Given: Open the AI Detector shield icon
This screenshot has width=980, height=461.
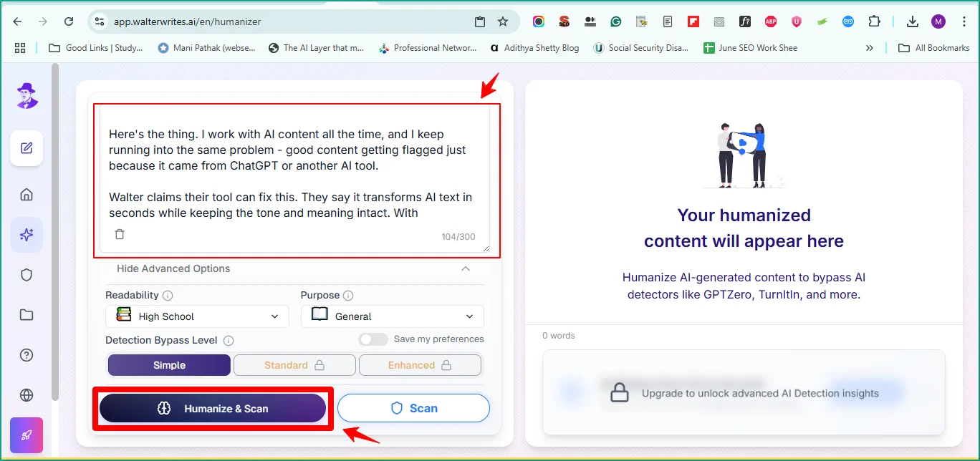Looking at the screenshot, I should (26, 274).
